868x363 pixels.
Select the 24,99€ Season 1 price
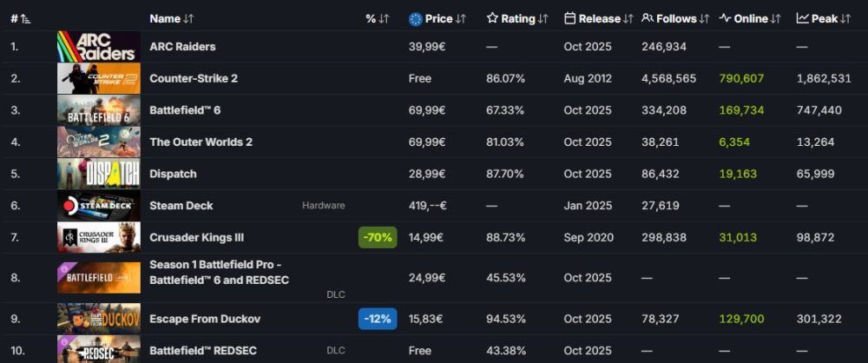point(427,278)
